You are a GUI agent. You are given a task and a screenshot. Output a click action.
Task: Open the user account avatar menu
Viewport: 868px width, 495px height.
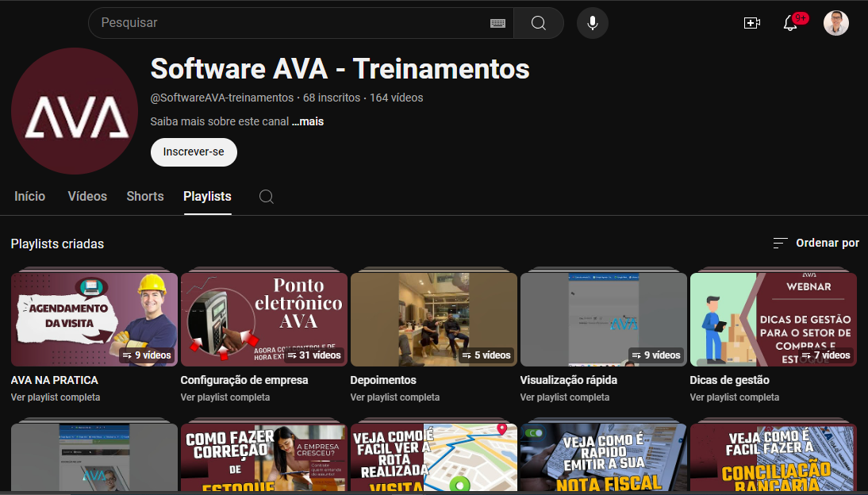[x=835, y=23]
